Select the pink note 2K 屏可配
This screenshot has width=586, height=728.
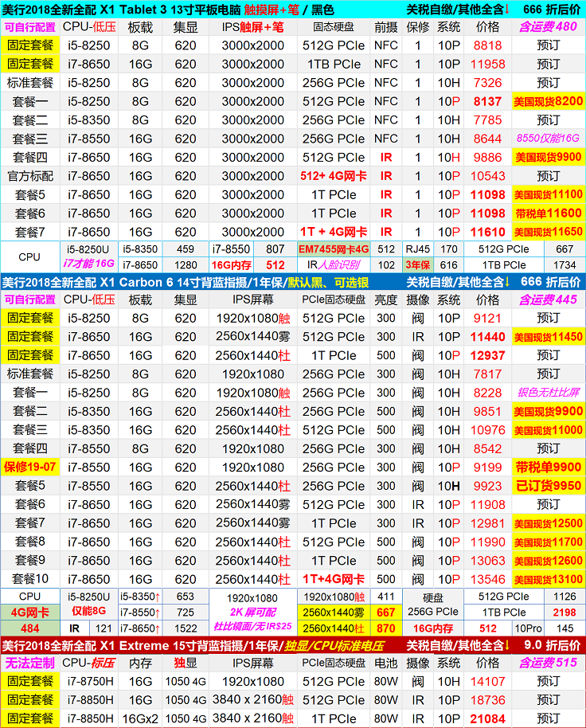point(252,612)
